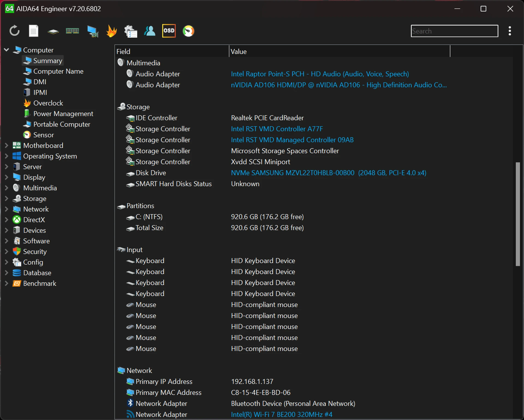Open Intel Raptor Point-S PCH audio link
The height and width of the screenshot is (420, 524).
[320, 74]
